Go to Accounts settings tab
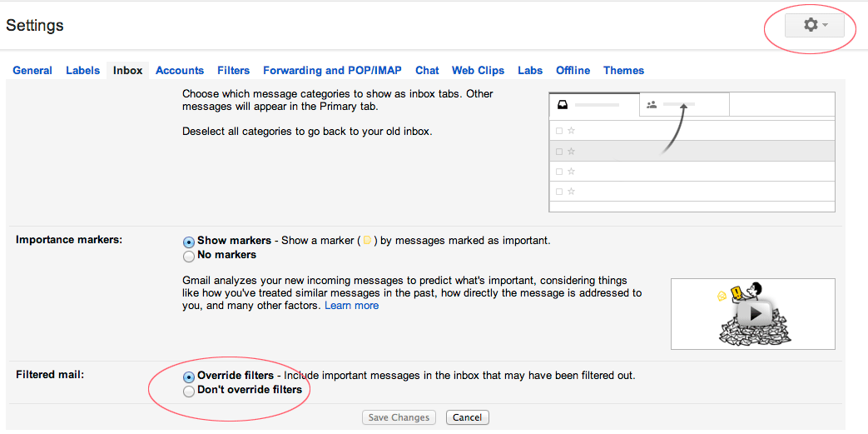 point(180,71)
